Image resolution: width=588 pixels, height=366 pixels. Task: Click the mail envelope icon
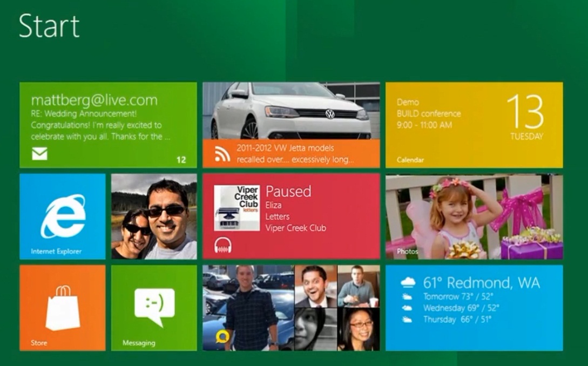click(x=39, y=154)
